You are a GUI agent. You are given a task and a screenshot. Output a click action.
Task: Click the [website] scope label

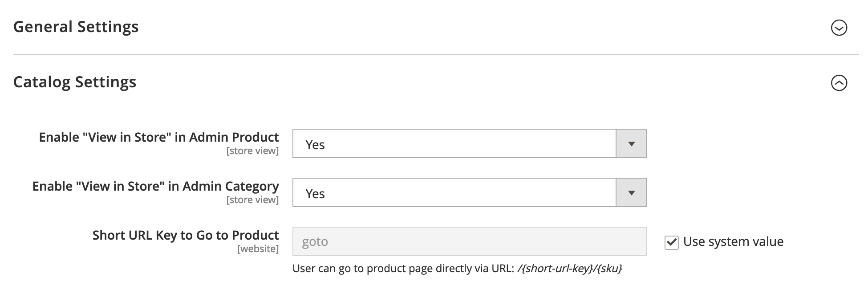click(258, 249)
